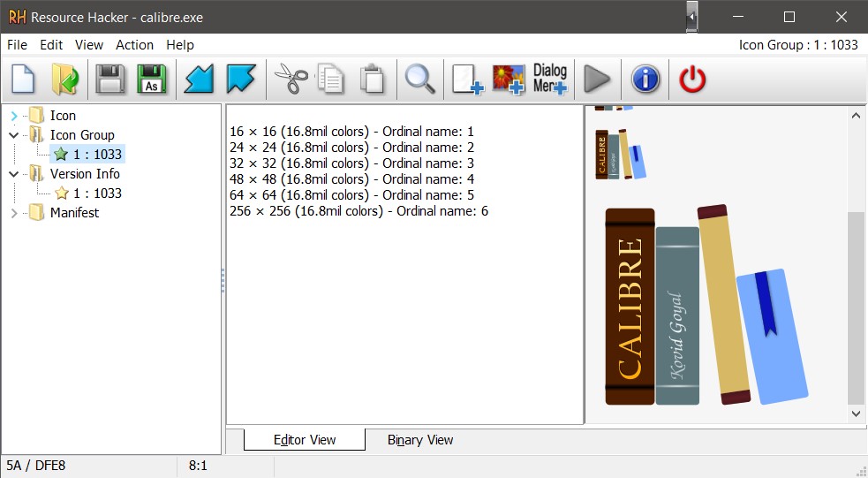Click the scissors Cut icon

click(291, 80)
